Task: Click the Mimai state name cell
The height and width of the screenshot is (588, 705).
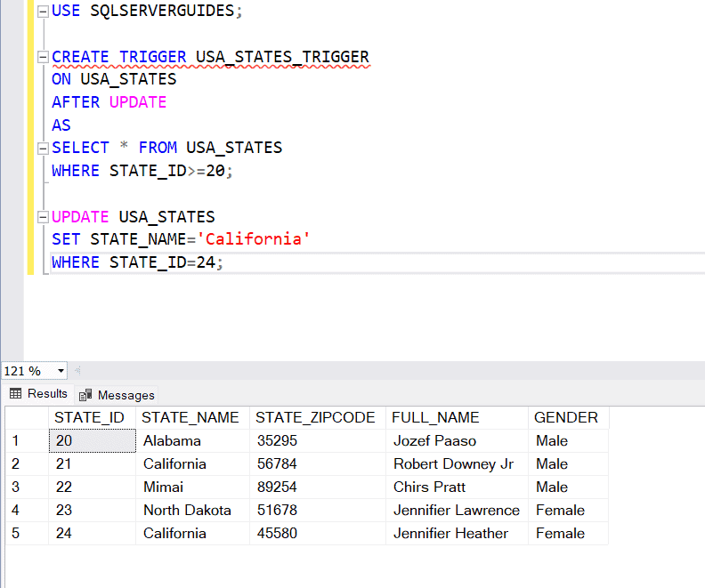Action: 192,487
